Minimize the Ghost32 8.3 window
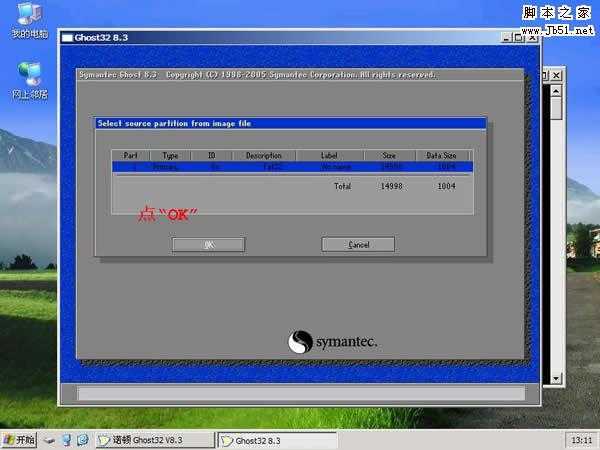 point(506,38)
